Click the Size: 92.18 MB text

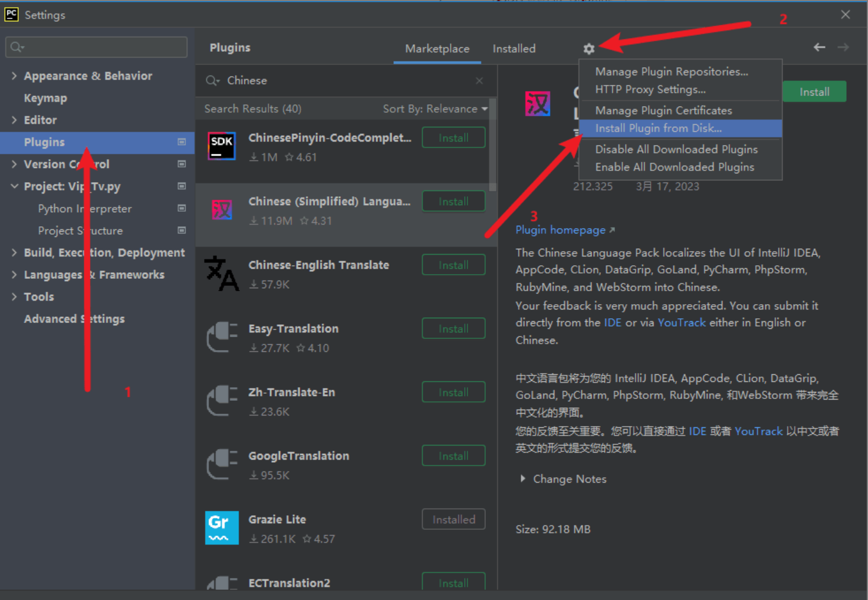coord(553,529)
